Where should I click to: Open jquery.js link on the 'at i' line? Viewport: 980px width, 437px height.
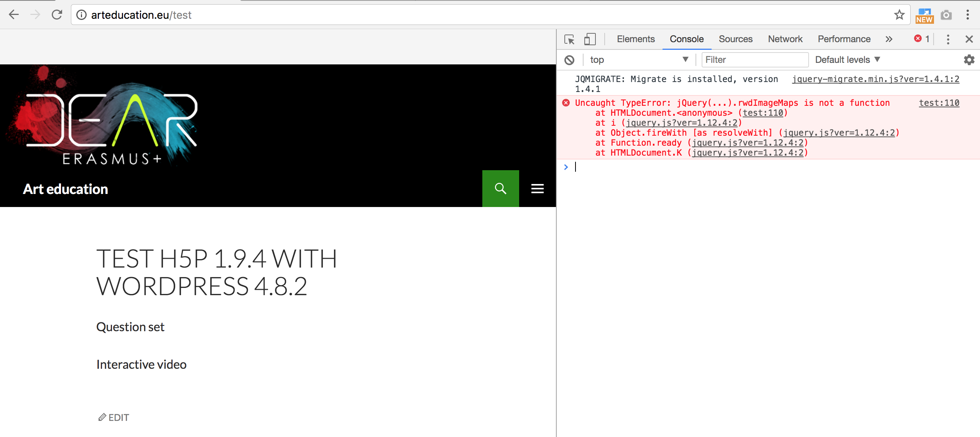coord(682,123)
